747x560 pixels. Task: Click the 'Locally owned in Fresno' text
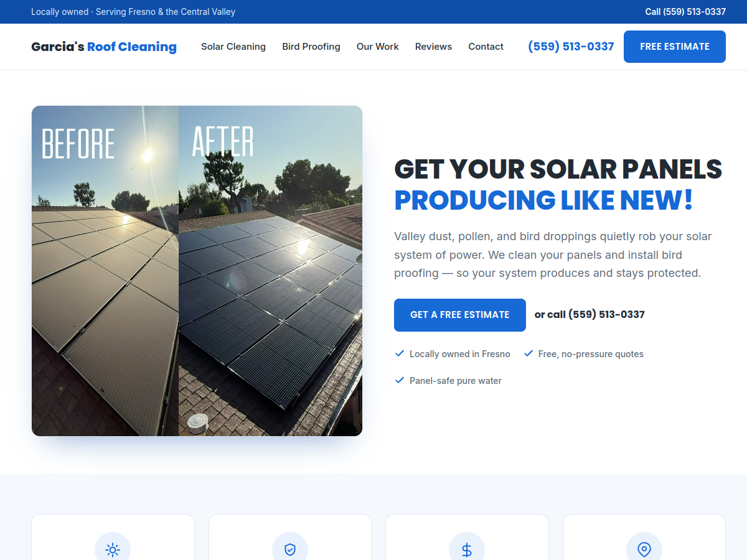pos(460,354)
